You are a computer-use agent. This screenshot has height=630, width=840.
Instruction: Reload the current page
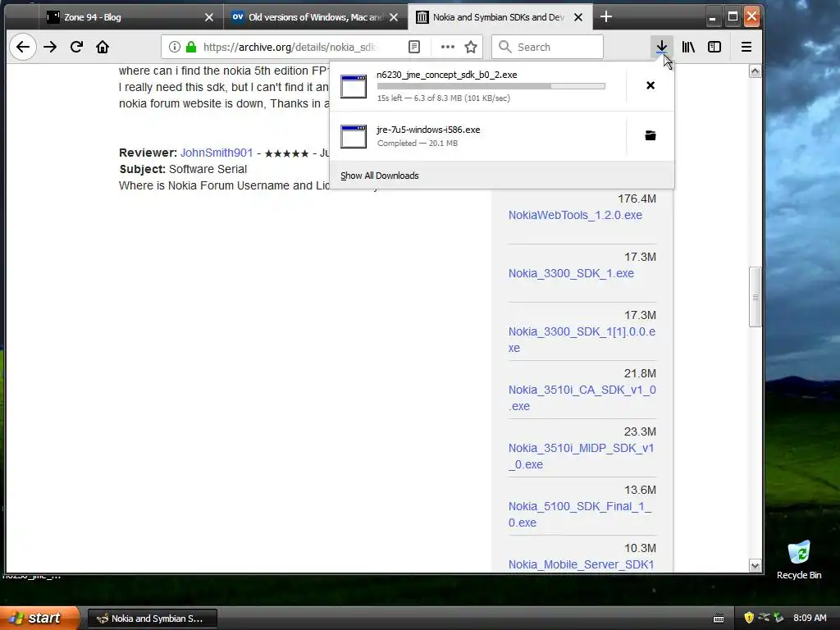(76, 47)
